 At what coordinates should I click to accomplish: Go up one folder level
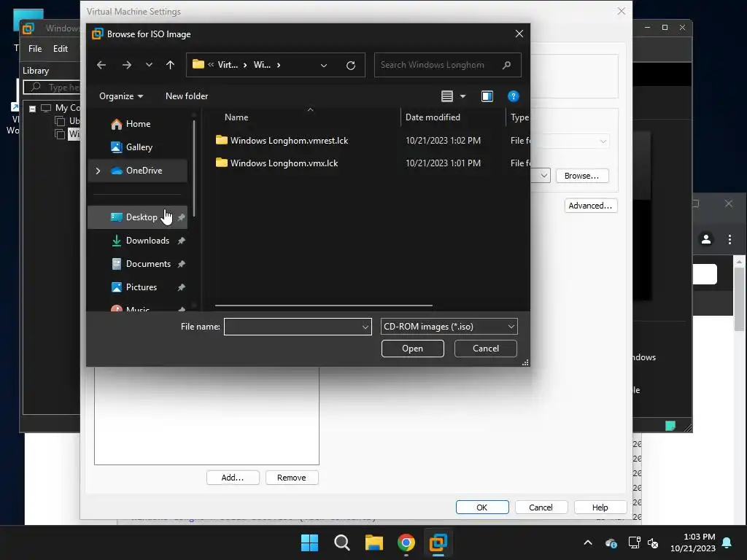[170, 65]
